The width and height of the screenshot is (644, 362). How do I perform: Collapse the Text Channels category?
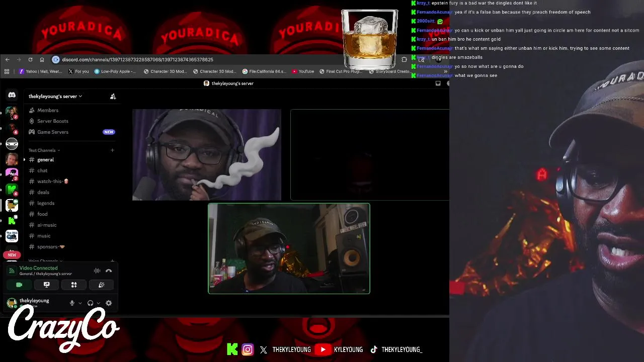pyautogui.click(x=44, y=150)
